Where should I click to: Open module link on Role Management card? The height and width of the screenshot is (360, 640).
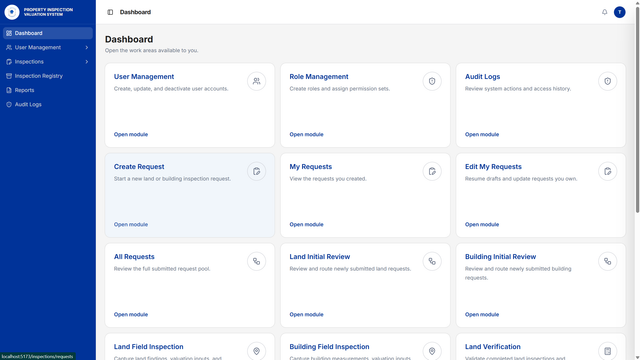tap(306, 134)
